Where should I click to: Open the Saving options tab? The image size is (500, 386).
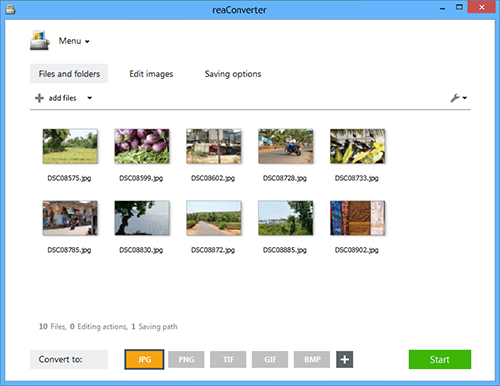(233, 74)
